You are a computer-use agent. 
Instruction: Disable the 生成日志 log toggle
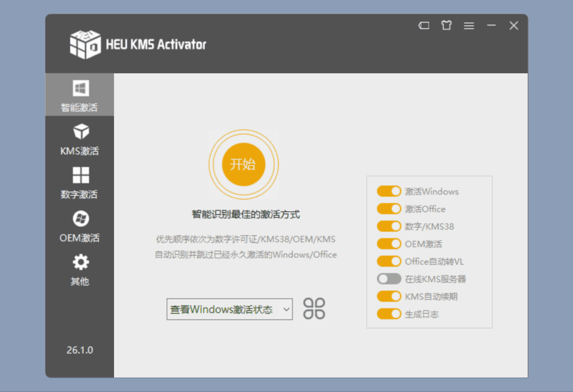tap(389, 314)
